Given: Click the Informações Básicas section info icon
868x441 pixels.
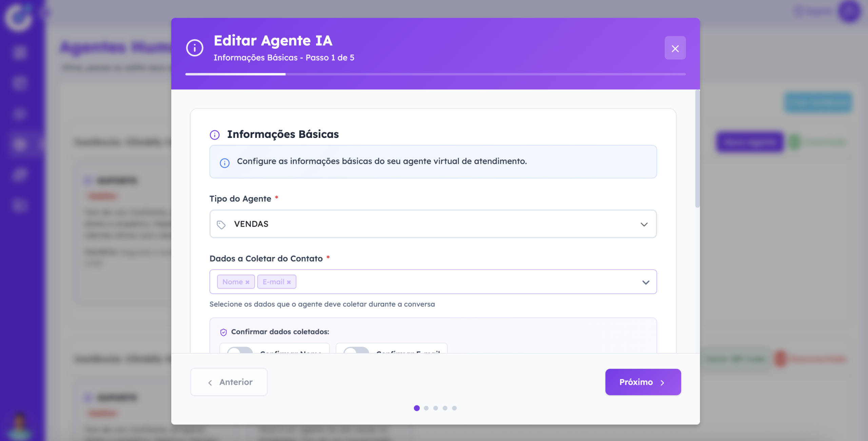Looking at the screenshot, I should 215,135.
